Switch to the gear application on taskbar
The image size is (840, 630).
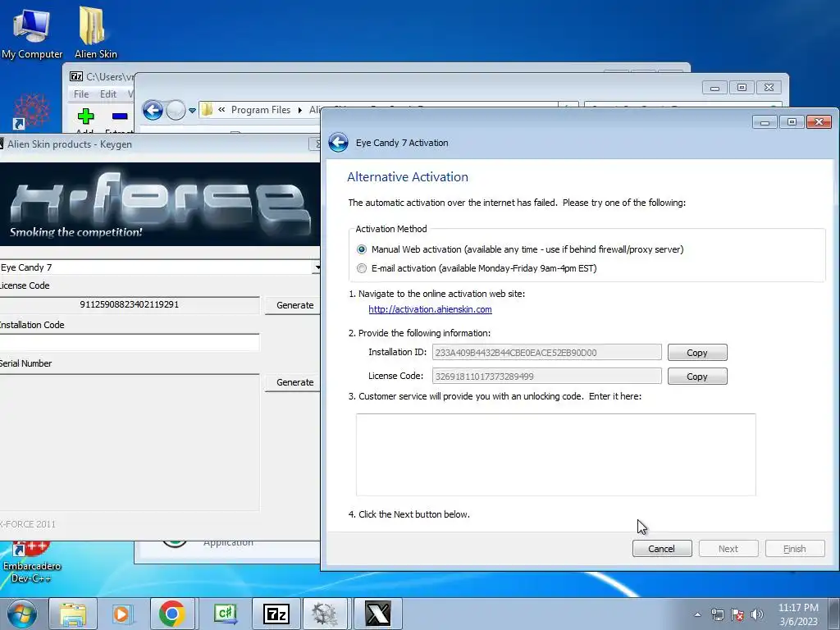click(x=325, y=614)
